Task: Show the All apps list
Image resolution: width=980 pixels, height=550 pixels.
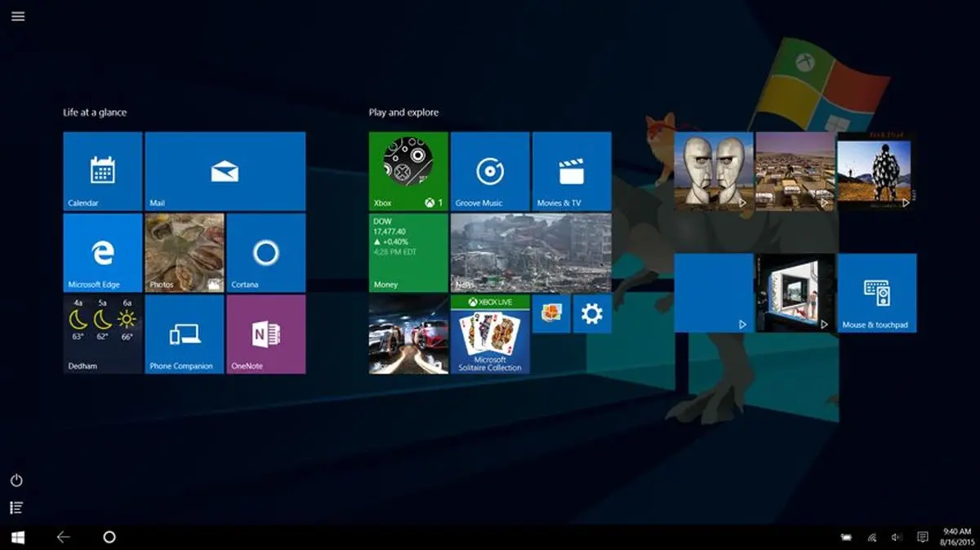Action: point(16,508)
